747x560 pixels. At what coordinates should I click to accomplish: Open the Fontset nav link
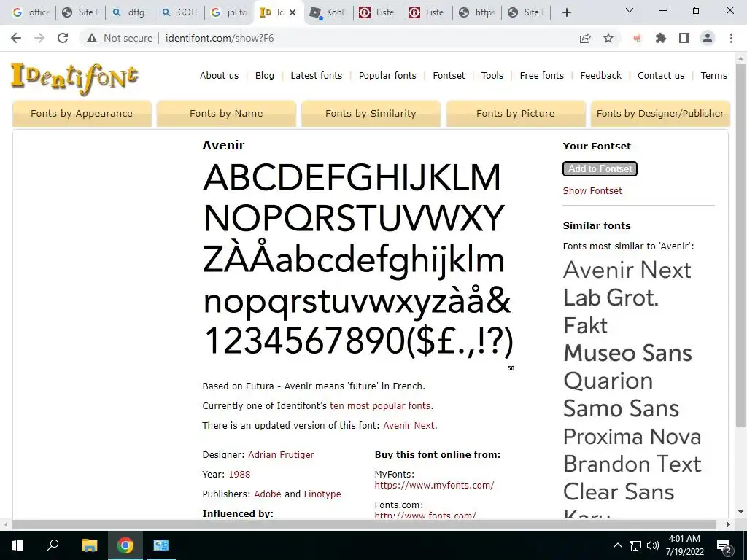tap(449, 75)
